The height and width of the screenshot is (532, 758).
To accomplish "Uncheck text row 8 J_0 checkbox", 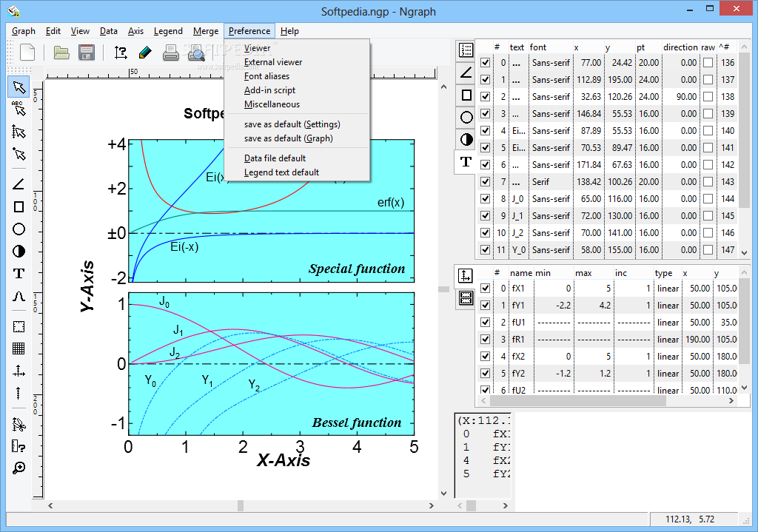I will point(486,199).
